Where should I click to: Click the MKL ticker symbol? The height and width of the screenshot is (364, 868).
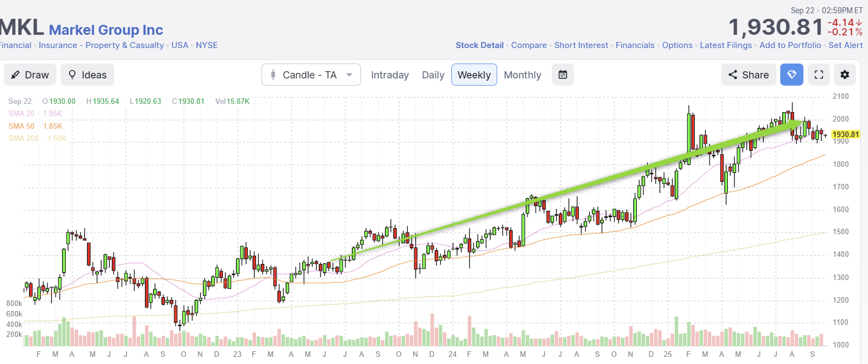(x=21, y=28)
